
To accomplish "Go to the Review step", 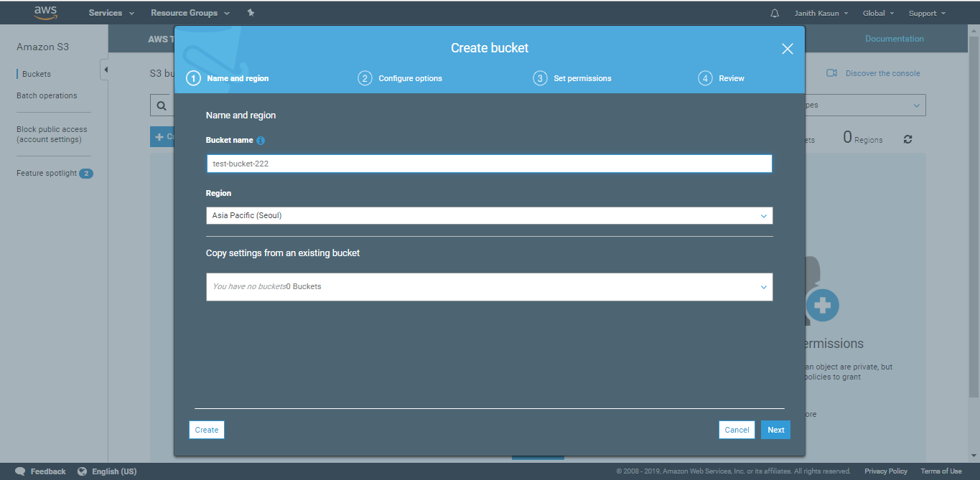I will click(x=732, y=78).
